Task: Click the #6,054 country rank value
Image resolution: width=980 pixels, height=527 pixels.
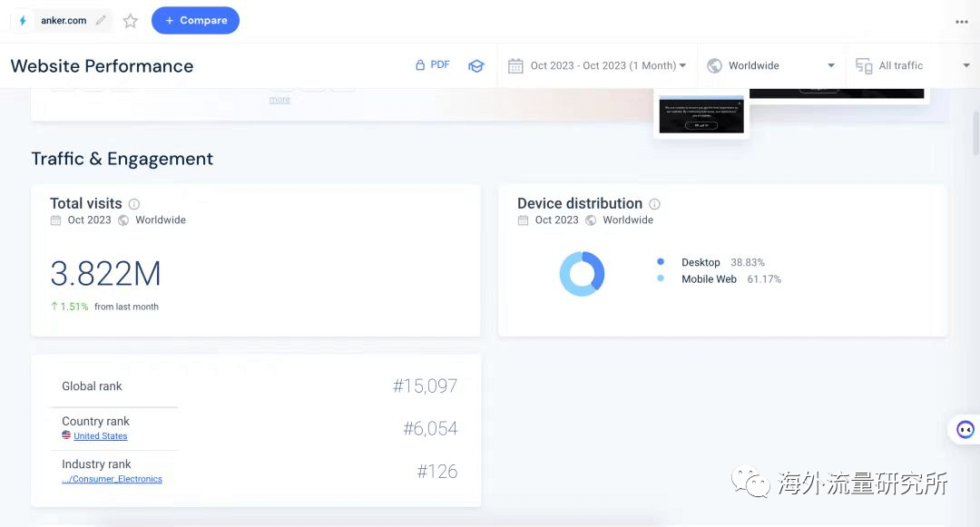Action: 431,428
